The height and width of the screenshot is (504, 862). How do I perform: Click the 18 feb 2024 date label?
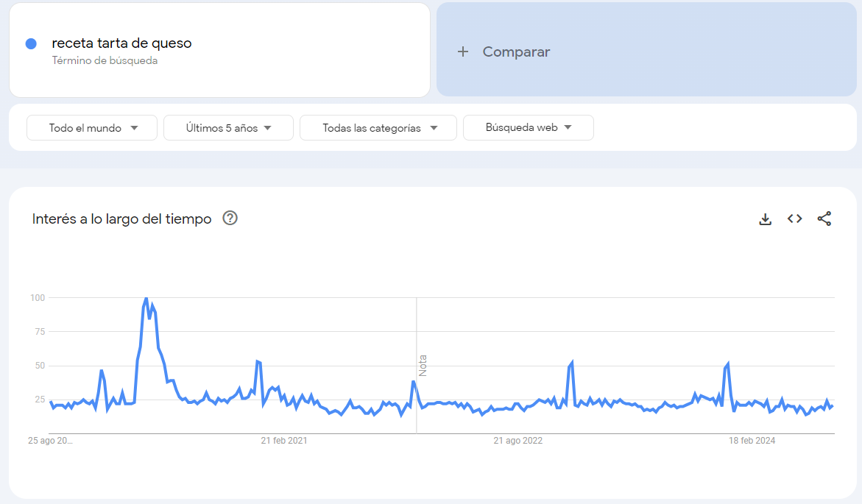(x=752, y=440)
